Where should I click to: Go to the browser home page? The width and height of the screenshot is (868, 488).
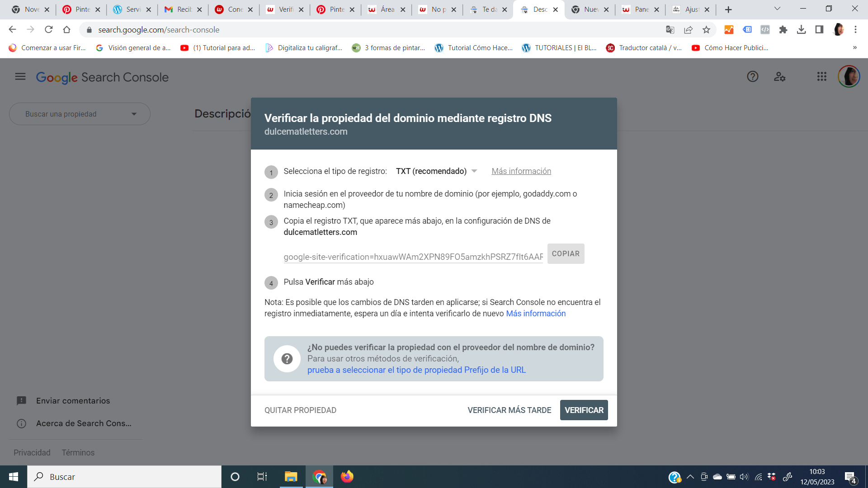click(66, 30)
